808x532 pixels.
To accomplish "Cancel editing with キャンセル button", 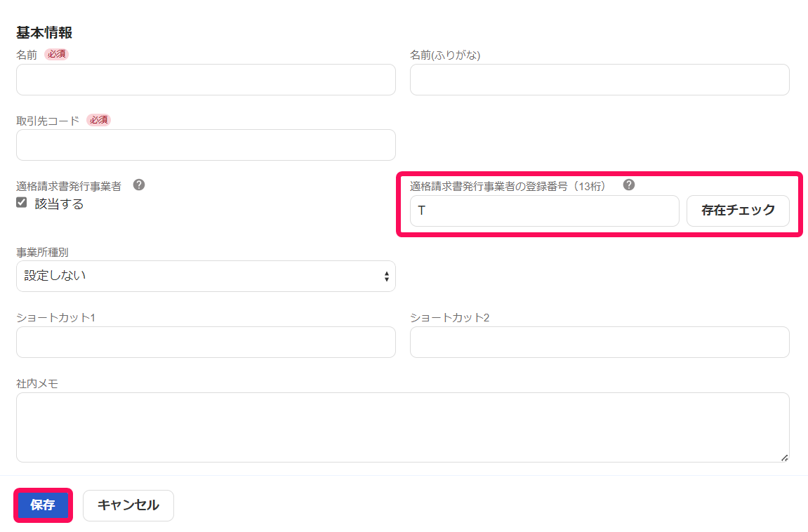I will coord(128,505).
